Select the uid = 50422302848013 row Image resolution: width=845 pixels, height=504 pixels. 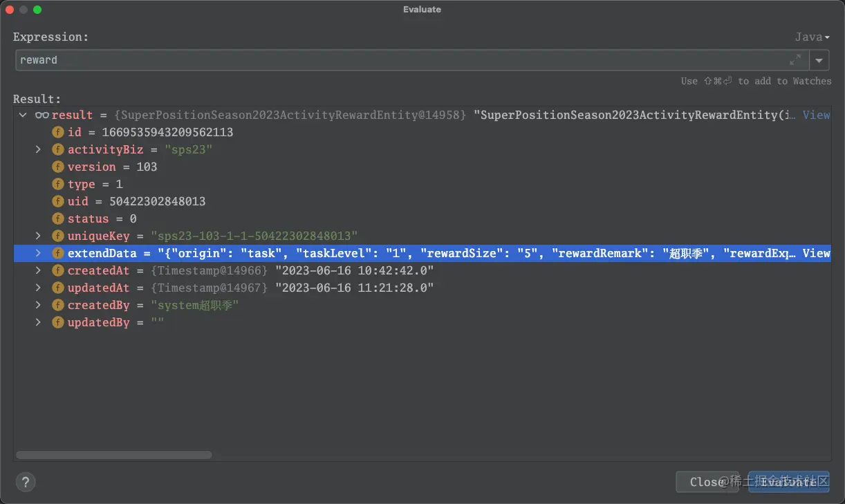(422, 201)
